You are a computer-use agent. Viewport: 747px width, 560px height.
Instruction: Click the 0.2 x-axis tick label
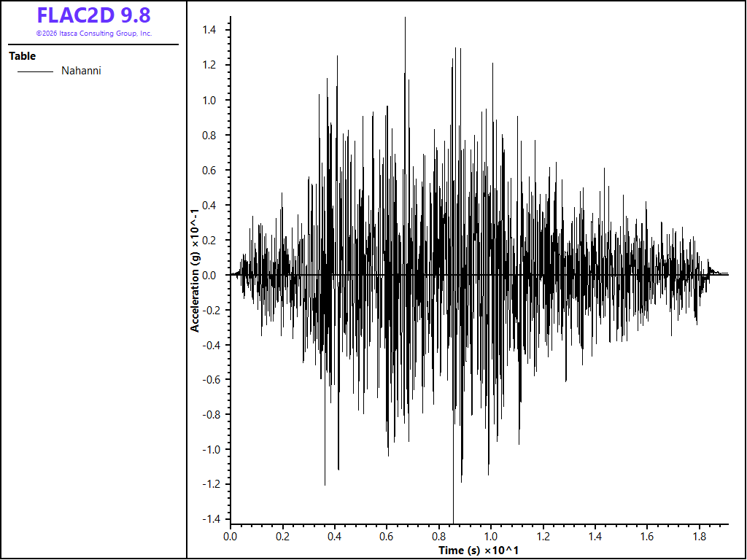pyautogui.click(x=282, y=537)
